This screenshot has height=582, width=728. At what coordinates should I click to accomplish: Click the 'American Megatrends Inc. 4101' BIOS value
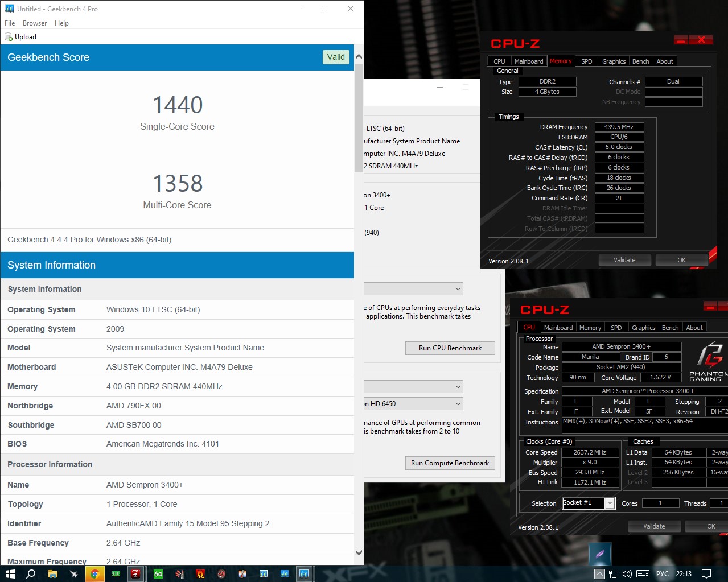pos(163,444)
